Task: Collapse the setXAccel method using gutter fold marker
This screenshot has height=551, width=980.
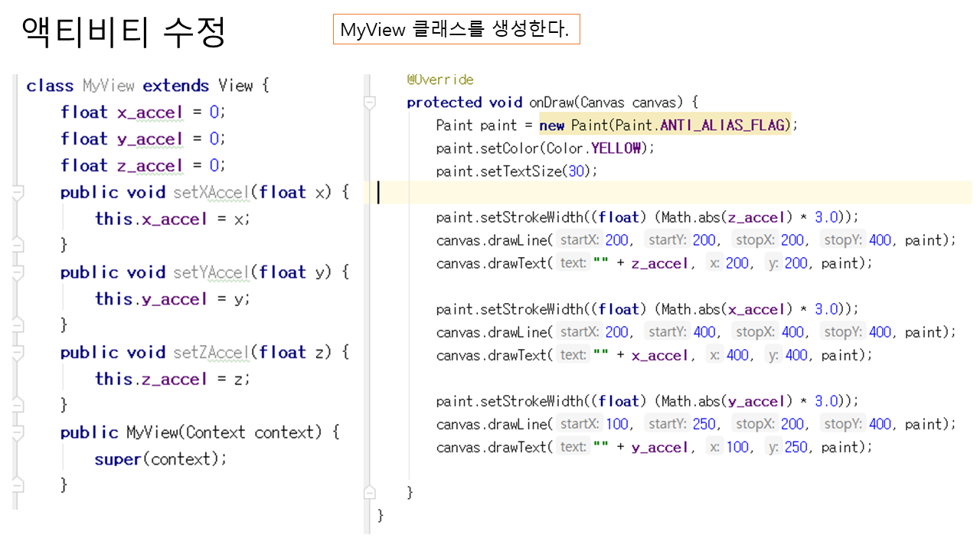Action: pyautogui.click(x=18, y=193)
